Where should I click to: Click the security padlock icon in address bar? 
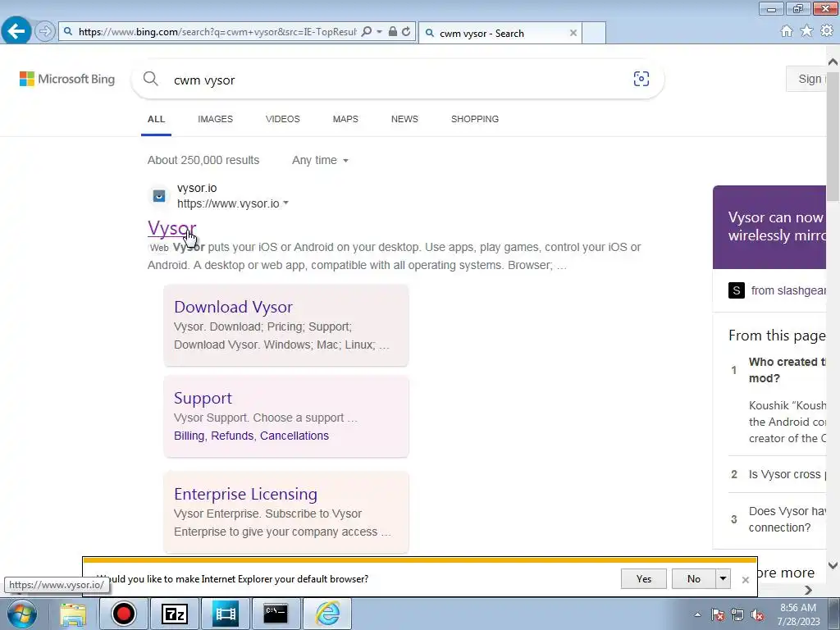[x=393, y=32]
